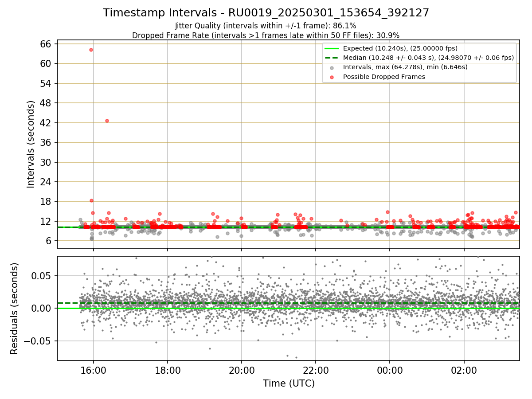The width and height of the screenshot is (532, 399).
Task: Click the "Residuals (seconds)" y-axis label
Action: point(14,308)
